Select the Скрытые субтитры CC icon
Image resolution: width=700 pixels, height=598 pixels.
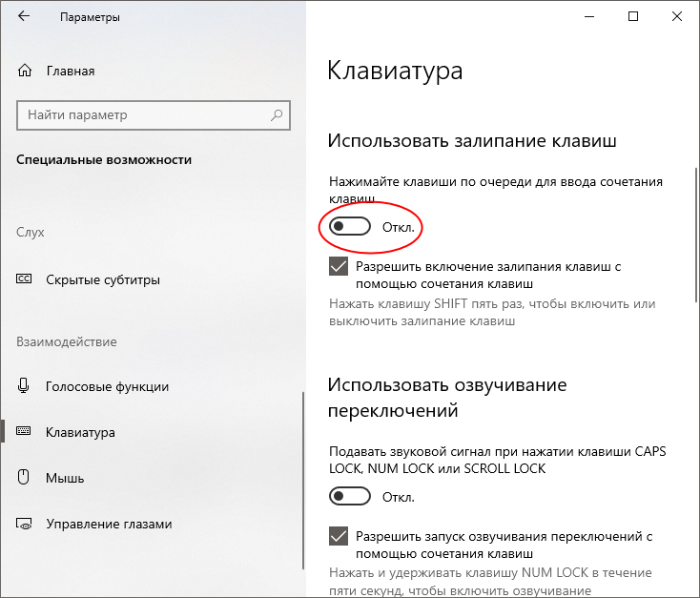tap(24, 279)
